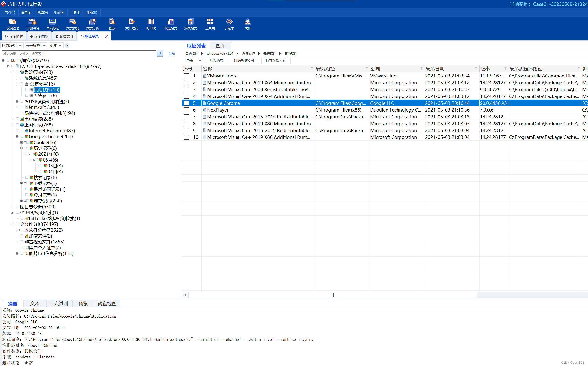The height and width of the screenshot is (366, 588).
Task: Select 照片Exif信息分析(111) node
Action: (x=51, y=253)
